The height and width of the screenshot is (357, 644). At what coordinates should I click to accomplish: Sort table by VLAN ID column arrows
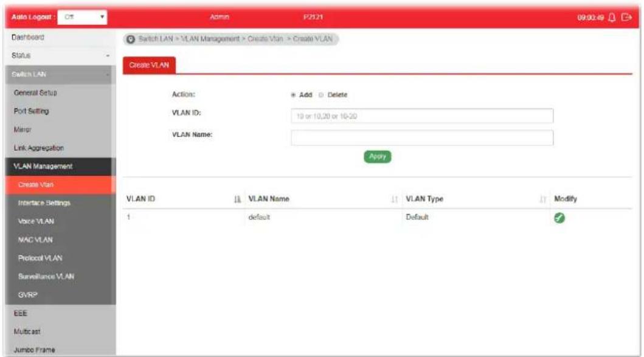237,199
